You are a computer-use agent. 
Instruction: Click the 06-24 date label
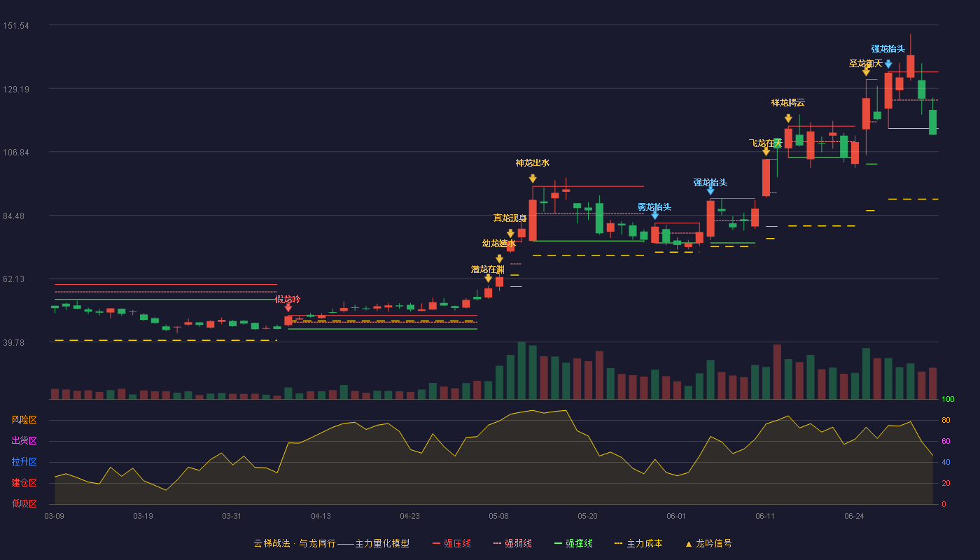click(x=854, y=516)
